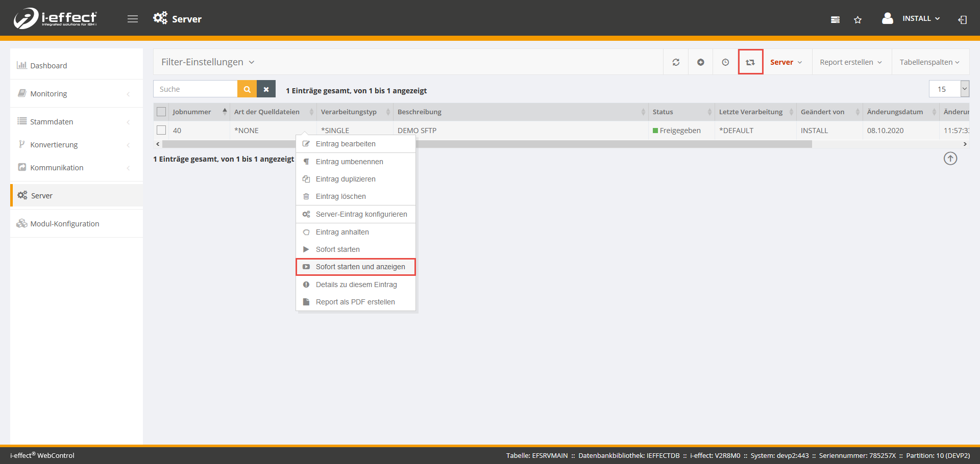Open Dashboard in the sidebar
Image resolution: width=980 pixels, height=464 pixels.
tap(48, 66)
